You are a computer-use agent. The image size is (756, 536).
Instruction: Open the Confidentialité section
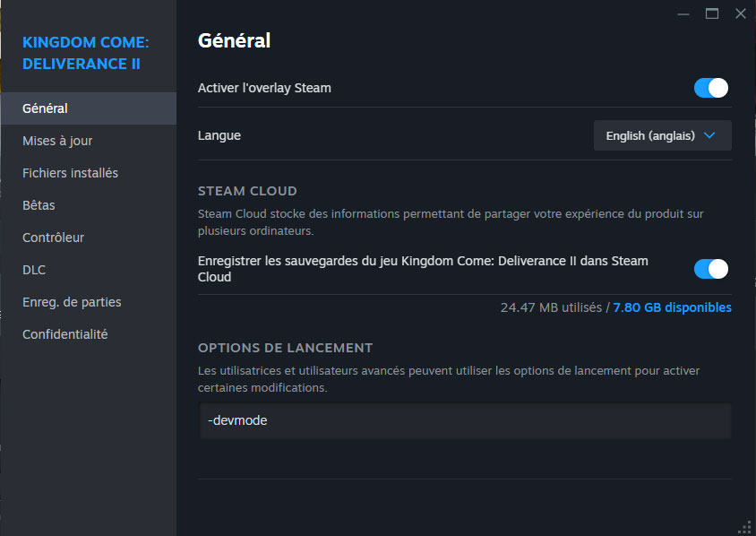tap(89, 335)
